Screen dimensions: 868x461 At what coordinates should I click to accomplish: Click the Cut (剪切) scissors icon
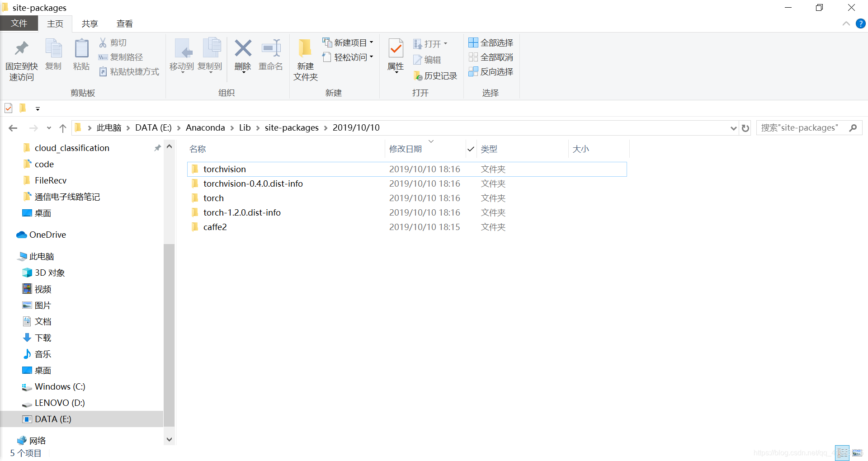tap(103, 42)
